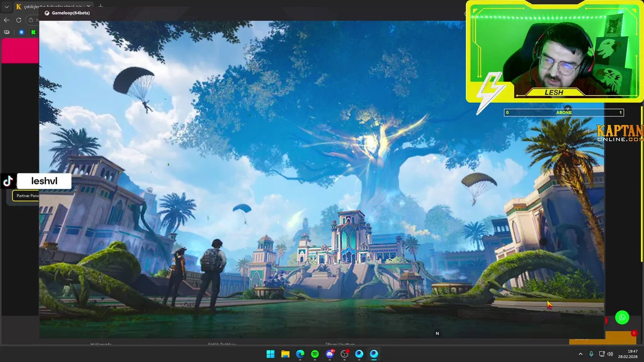Launch Microsoft Edge from the taskbar
The height and width of the screenshot is (362, 644).
pos(300,354)
